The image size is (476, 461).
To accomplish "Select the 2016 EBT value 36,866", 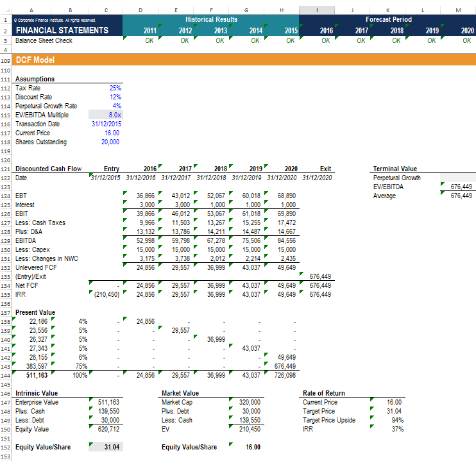I will [x=146, y=196].
